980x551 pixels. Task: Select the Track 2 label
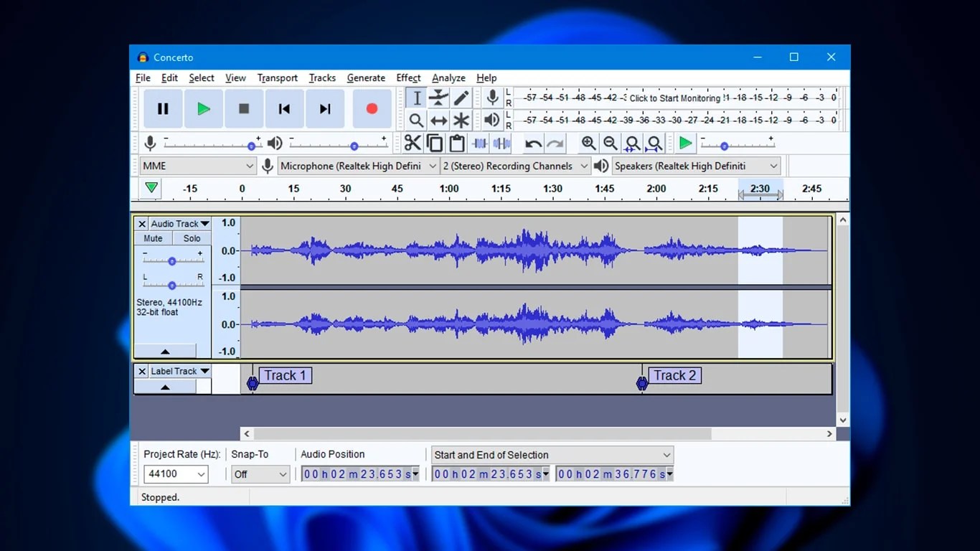point(674,375)
